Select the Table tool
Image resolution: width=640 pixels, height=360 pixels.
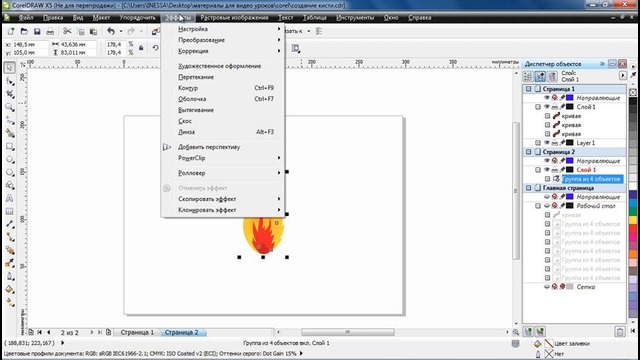[10, 211]
